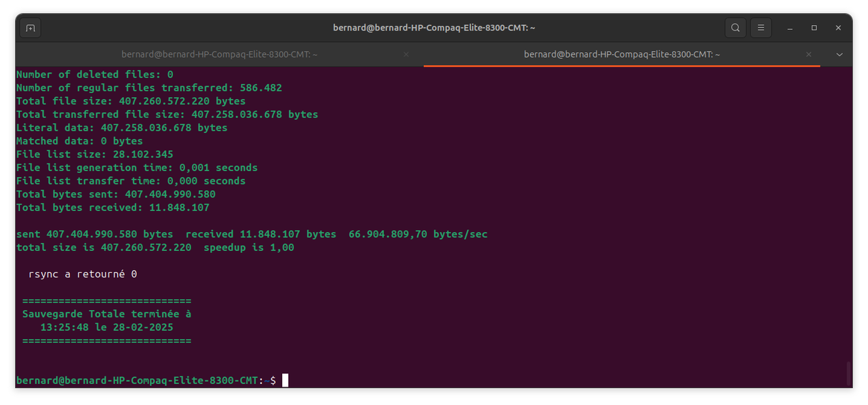Click the window title in the header bar

(434, 28)
